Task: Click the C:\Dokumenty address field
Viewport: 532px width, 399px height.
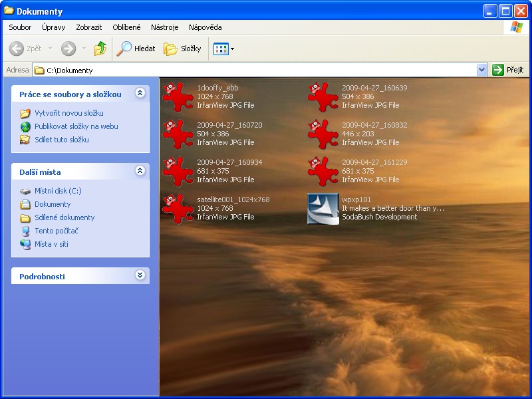Action: [x=253, y=70]
